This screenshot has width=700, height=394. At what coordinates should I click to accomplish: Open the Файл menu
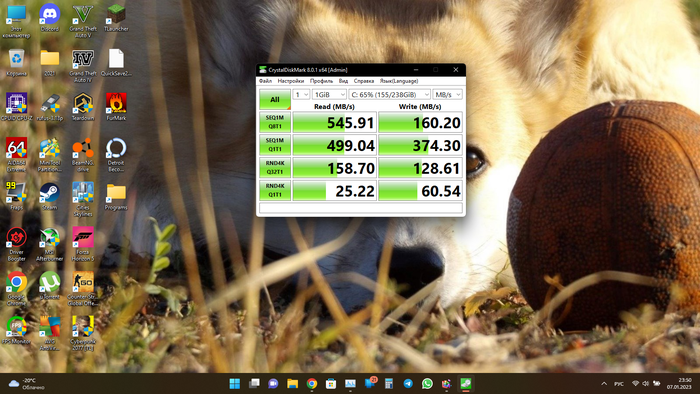[265, 81]
